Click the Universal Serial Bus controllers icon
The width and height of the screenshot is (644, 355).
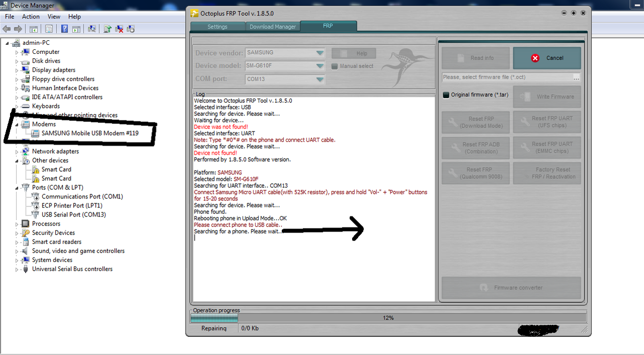click(x=26, y=269)
